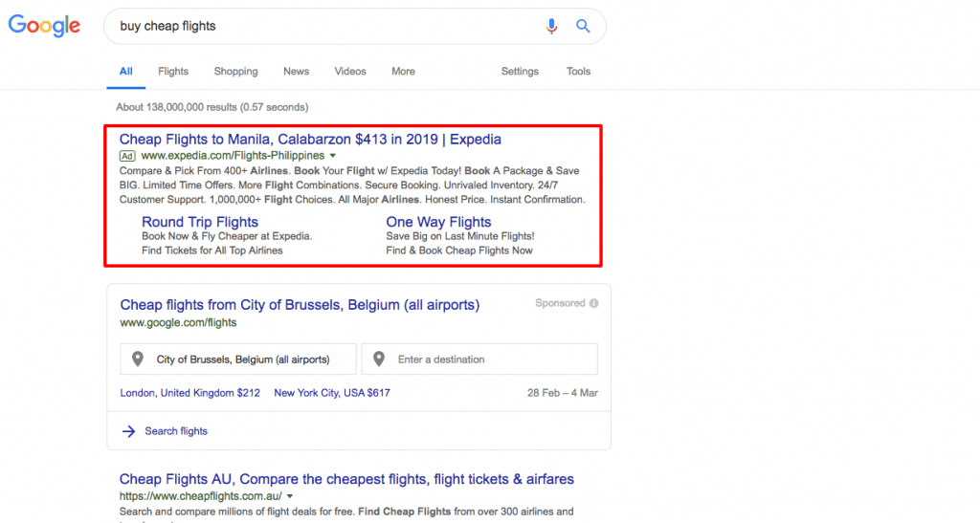
Task: Click the Ad badge on Expedia result
Action: [127, 156]
